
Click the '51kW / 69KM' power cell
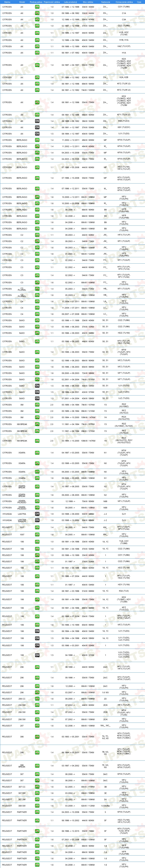tap(88, 591)
